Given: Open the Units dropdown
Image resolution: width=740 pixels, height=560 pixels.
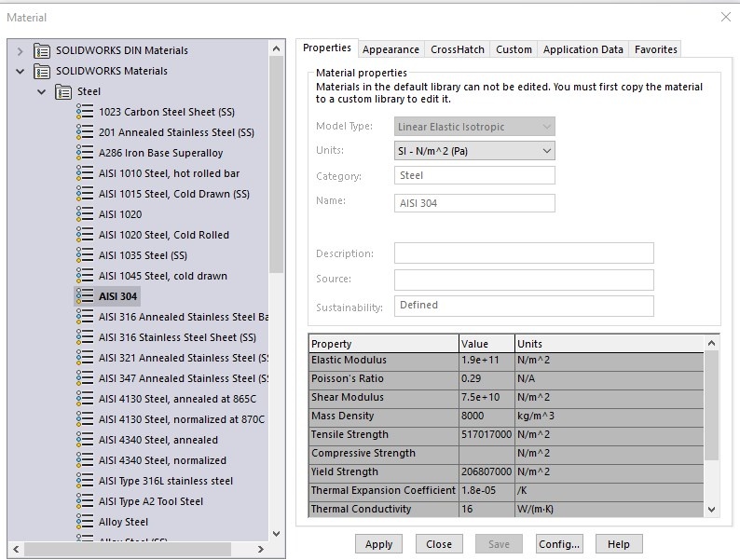Looking at the screenshot, I should click(x=474, y=151).
